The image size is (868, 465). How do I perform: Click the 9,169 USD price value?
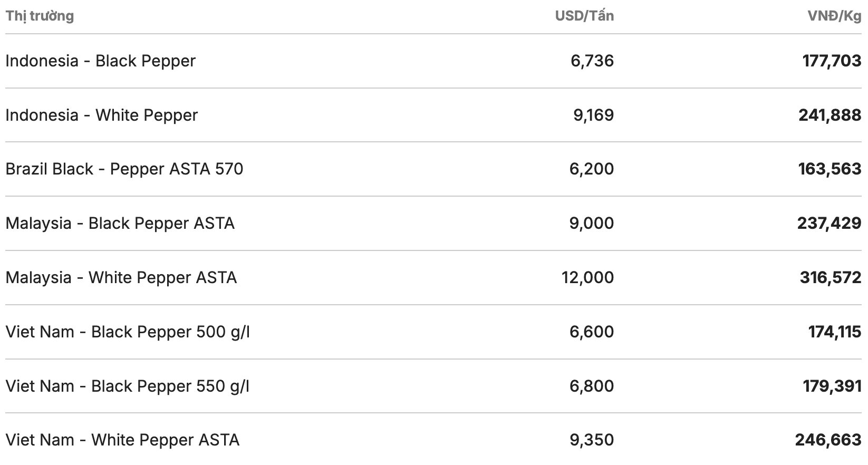point(593,115)
